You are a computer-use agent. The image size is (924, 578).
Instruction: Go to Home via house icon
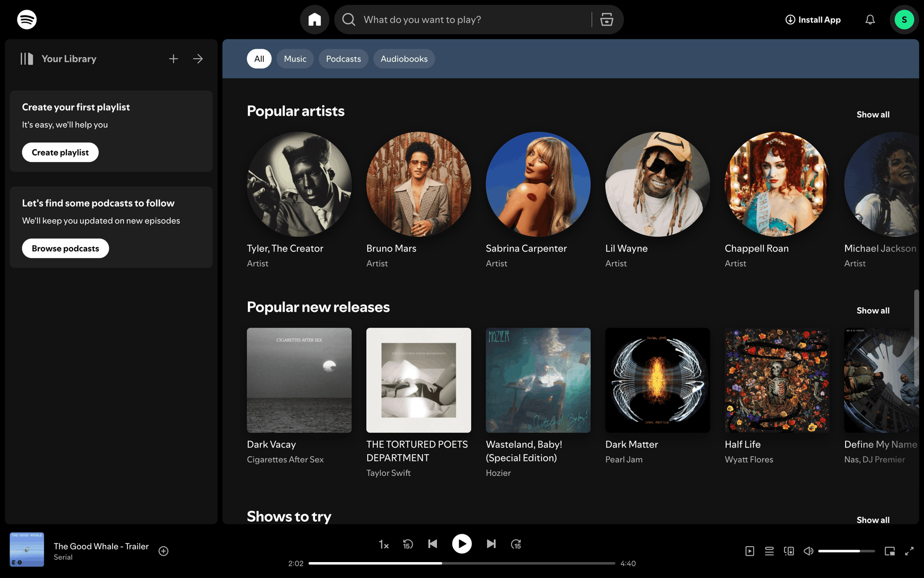[x=315, y=20]
